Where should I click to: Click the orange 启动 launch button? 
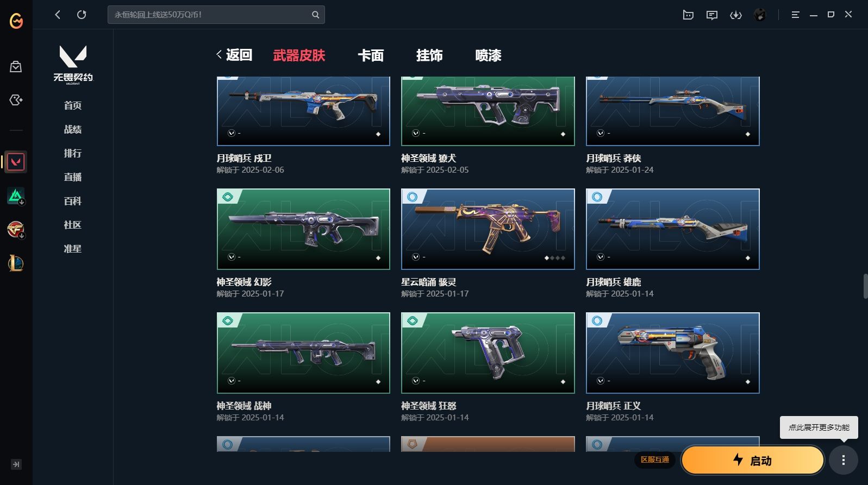[753, 461]
